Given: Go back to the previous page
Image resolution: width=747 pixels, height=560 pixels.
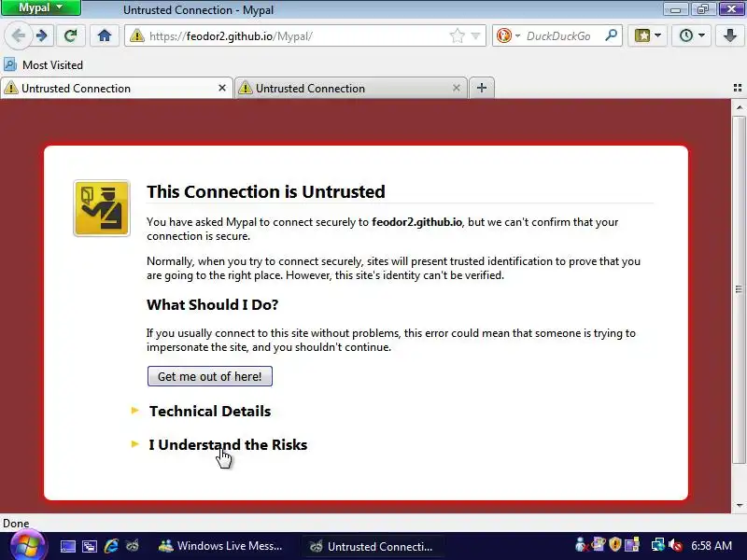Looking at the screenshot, I should tap(18, 35).
